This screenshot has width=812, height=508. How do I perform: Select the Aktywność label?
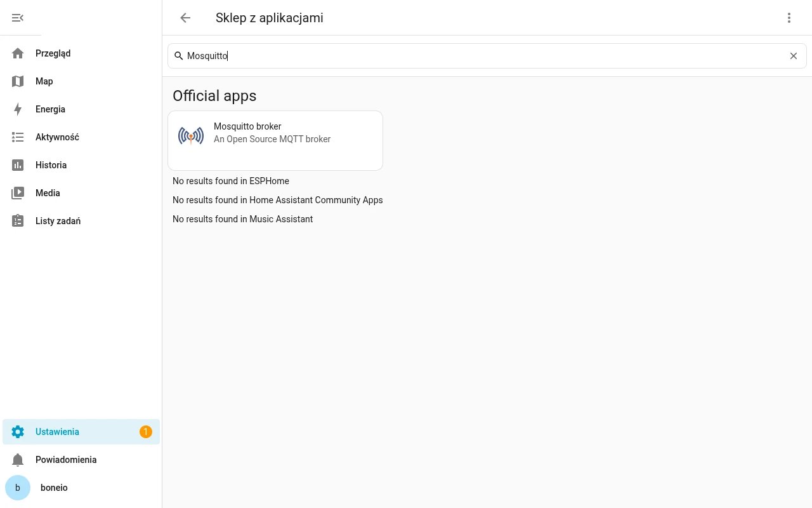tap(57, 137)
